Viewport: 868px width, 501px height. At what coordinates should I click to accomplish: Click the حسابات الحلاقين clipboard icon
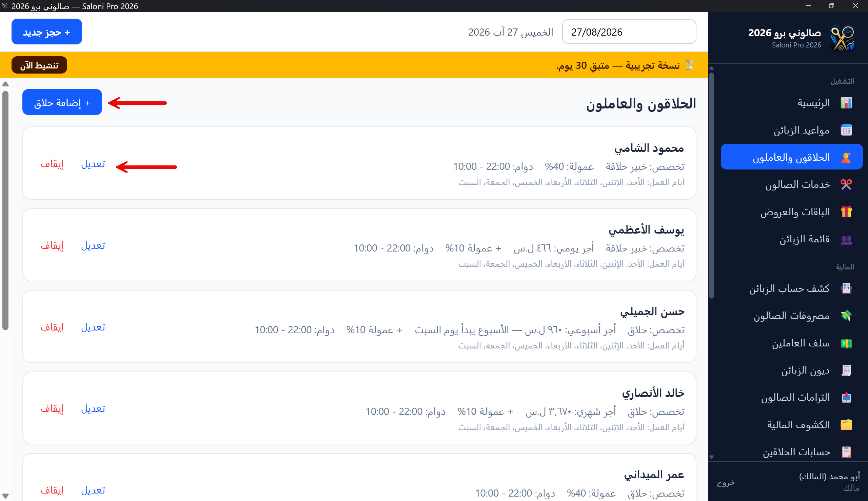846,452
